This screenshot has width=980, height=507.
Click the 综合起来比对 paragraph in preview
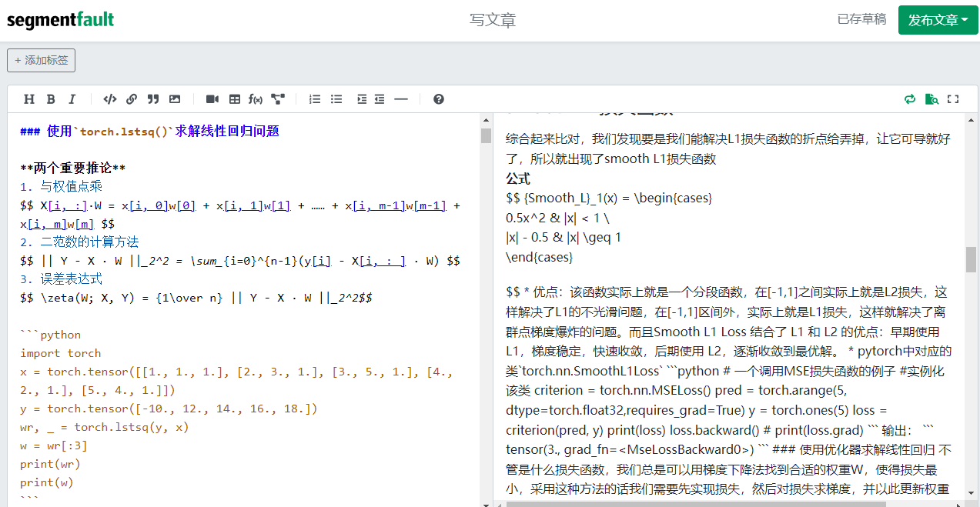point(728,148)
